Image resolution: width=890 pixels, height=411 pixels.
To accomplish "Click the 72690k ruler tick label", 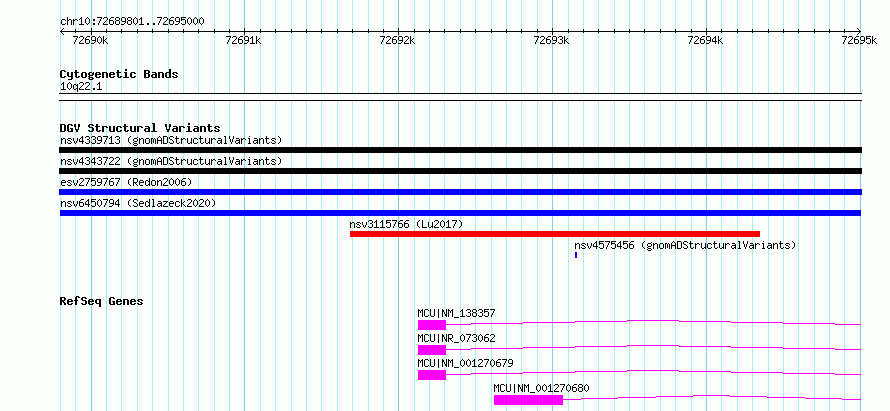I will coord(90,40).
